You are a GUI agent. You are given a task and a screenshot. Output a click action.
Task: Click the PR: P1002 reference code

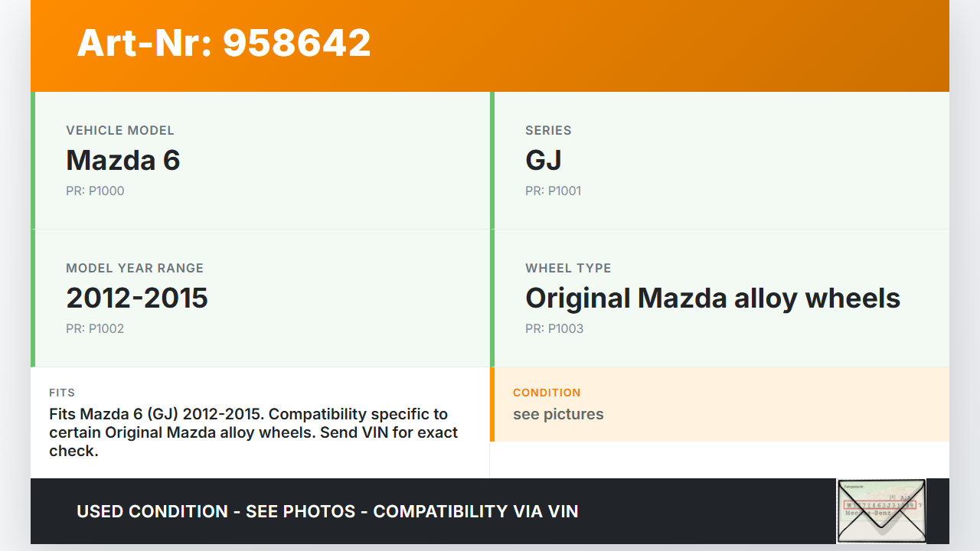95,328
